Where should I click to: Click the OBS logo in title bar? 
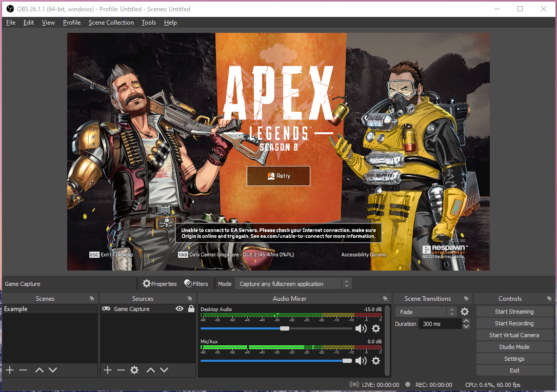[x=10, y=9]
